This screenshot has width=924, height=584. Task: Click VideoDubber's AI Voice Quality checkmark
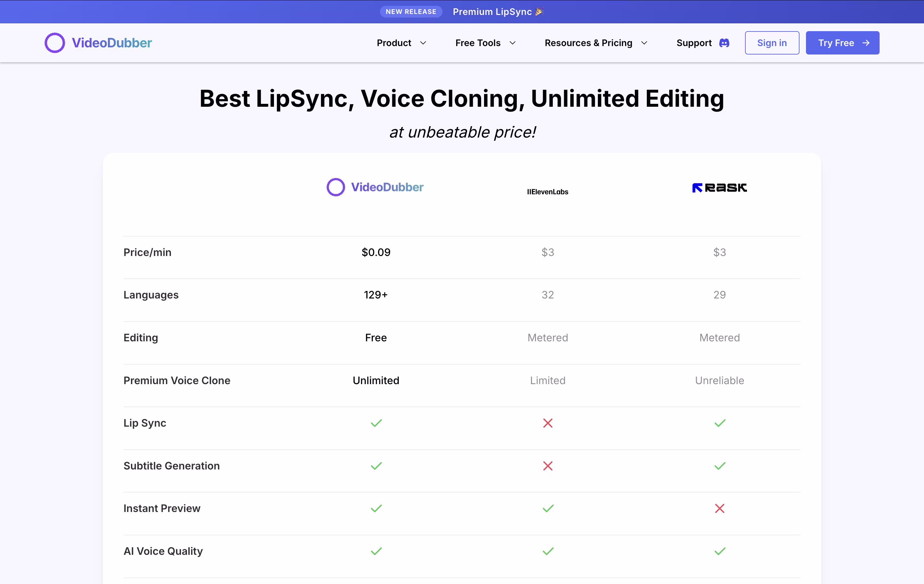point(376,551)
